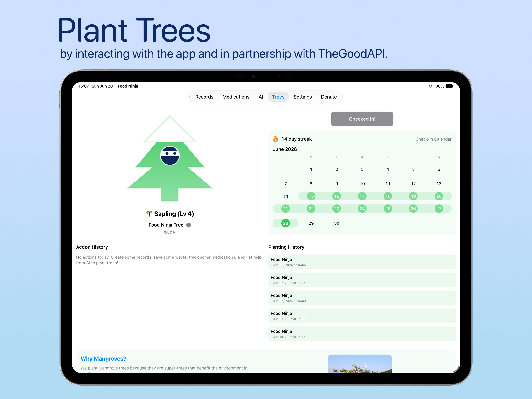The image size is (532, 399).
Task: Open the Donate tab
Action: tap(329, 97)
